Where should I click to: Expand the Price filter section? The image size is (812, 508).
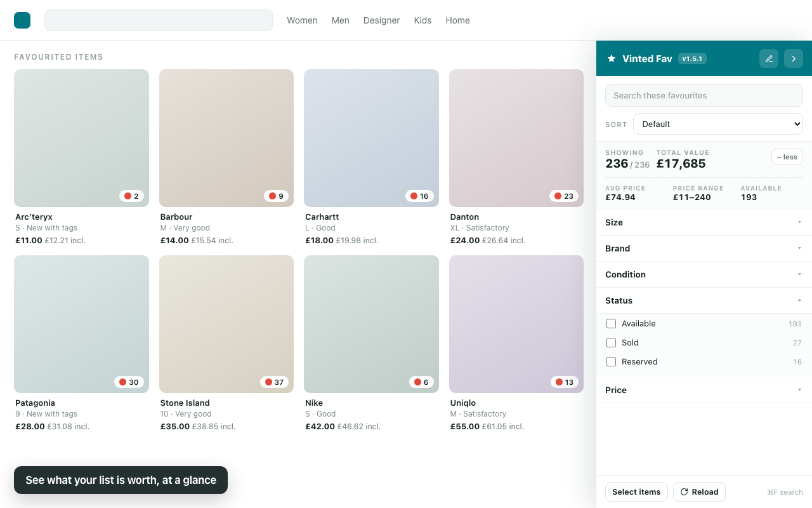click(704, 390)
